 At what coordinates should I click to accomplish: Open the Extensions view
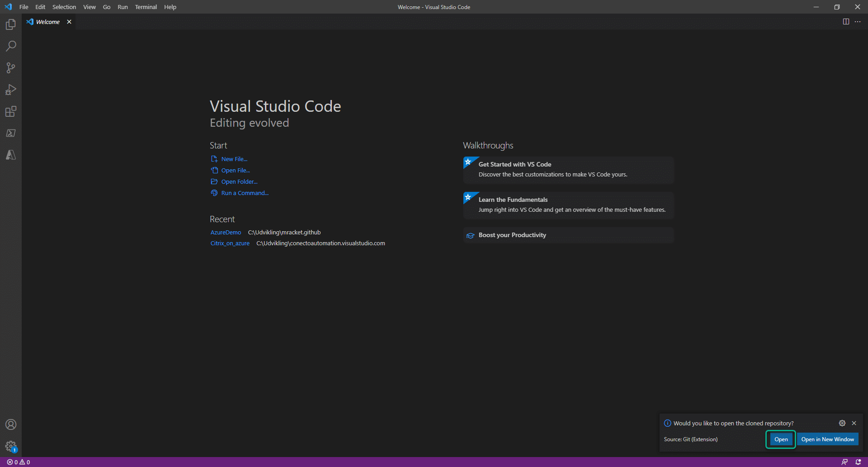[x=11, y=111]
